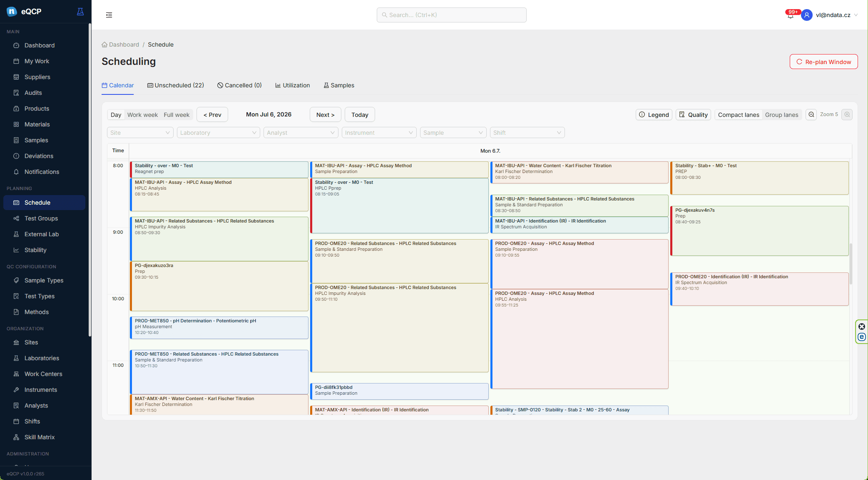Switch view to Work week
Image resolution: width=868 pixels, height=480 pixels.
142,115
